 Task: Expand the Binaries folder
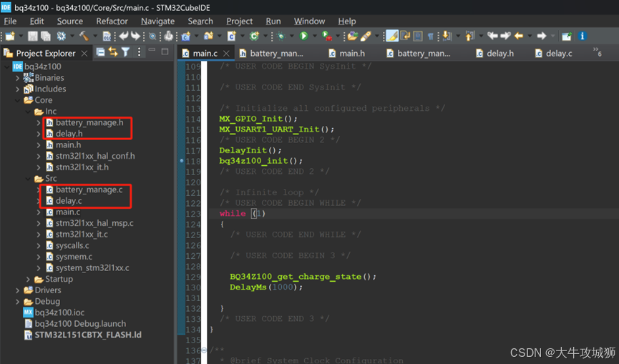(17, 78)
